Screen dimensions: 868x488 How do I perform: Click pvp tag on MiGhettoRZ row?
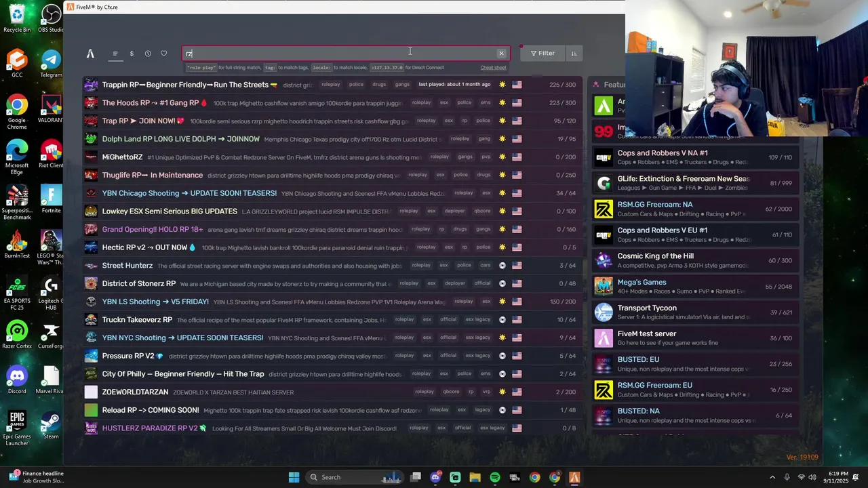click(x=486, y=157)
